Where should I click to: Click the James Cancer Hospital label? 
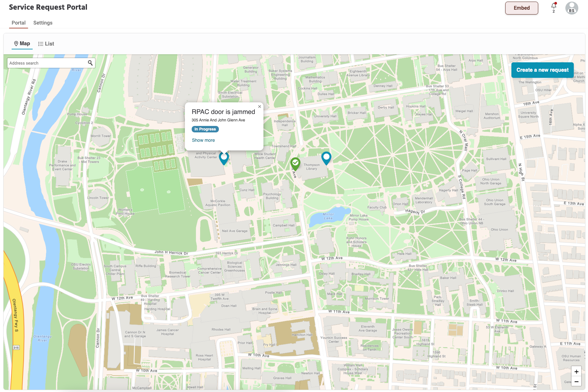pyautogui.click(x=167, y=332)
